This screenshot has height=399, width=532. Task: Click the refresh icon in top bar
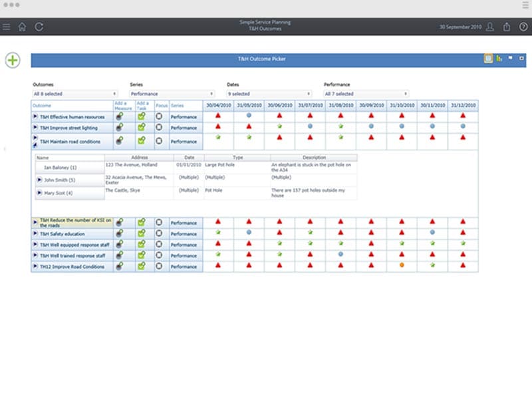pos(39,27)
